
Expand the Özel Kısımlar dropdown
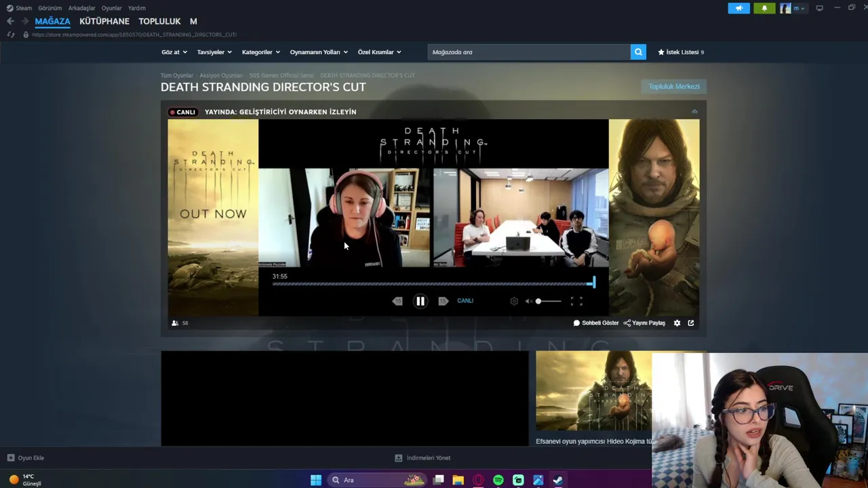[x=379, y=52]
